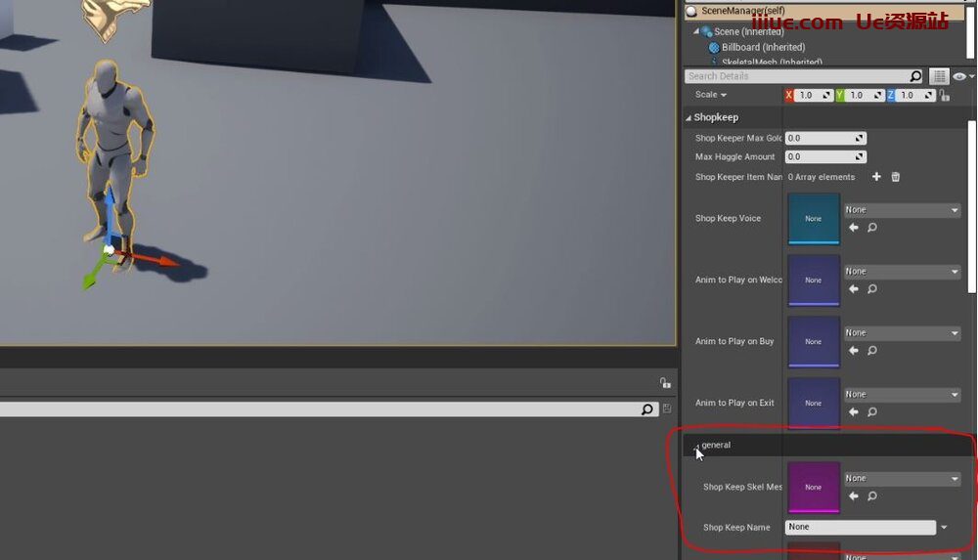The width and height of the screenshot is (978, 560).
Task: Open the Scale type dropdown
Action: tap(711, 95)
